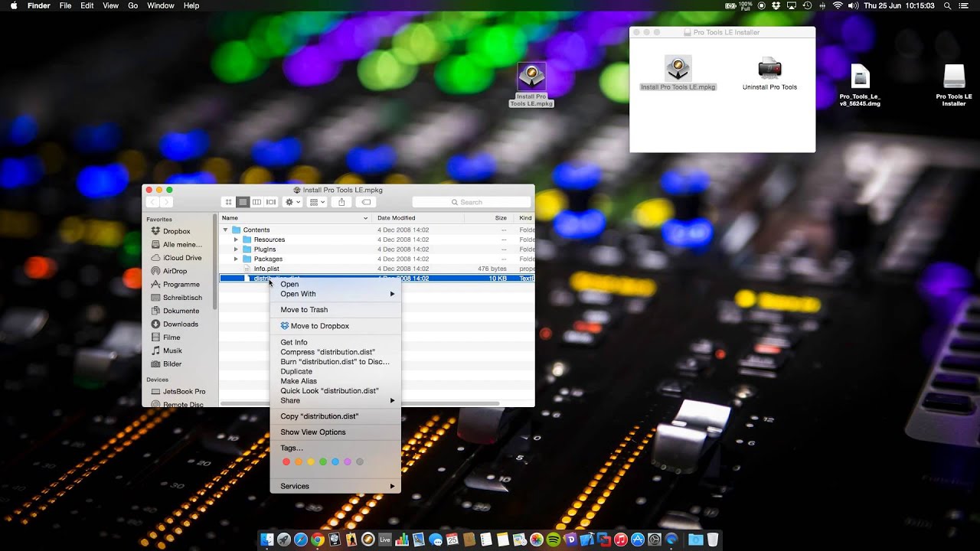The width and height of the screenshot is (980, 551).
Task: Expand the Resources folder
Action: click(x=236, y=240)
